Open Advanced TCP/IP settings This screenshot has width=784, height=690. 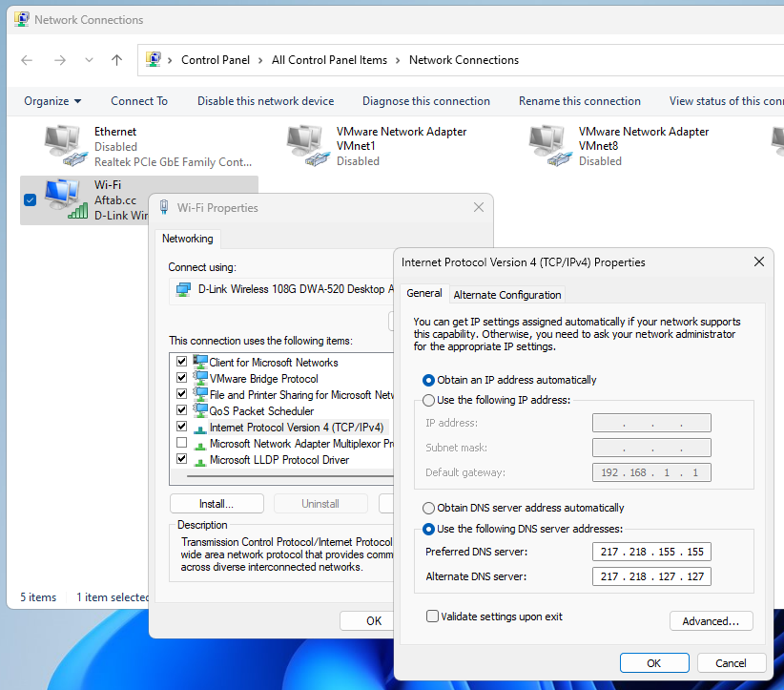[711, 621]
